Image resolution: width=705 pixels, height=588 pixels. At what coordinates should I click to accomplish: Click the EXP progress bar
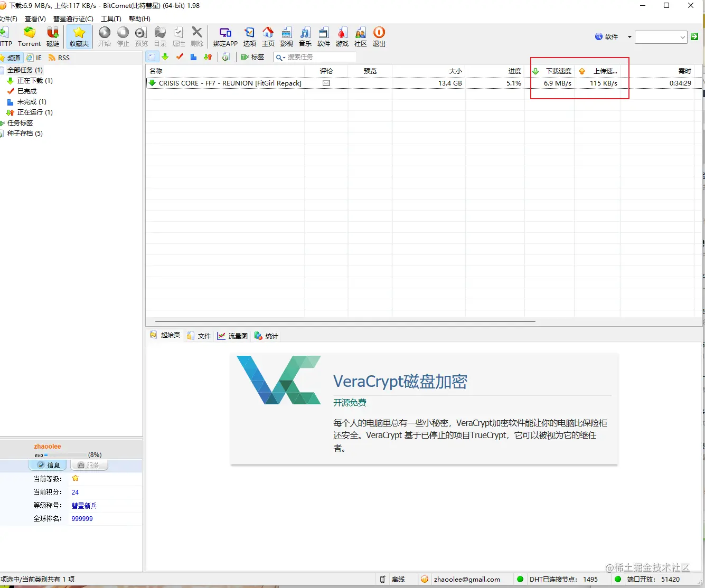pos(65,455)
